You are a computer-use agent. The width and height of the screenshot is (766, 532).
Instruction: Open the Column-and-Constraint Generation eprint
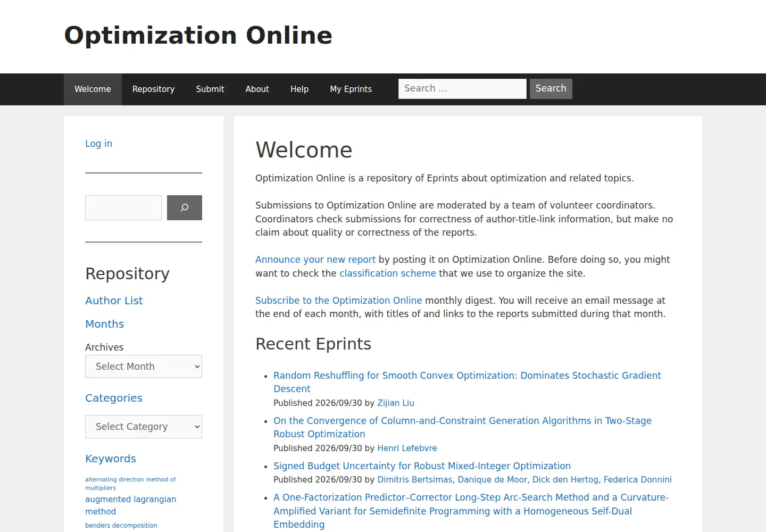(x=462, y=427)
